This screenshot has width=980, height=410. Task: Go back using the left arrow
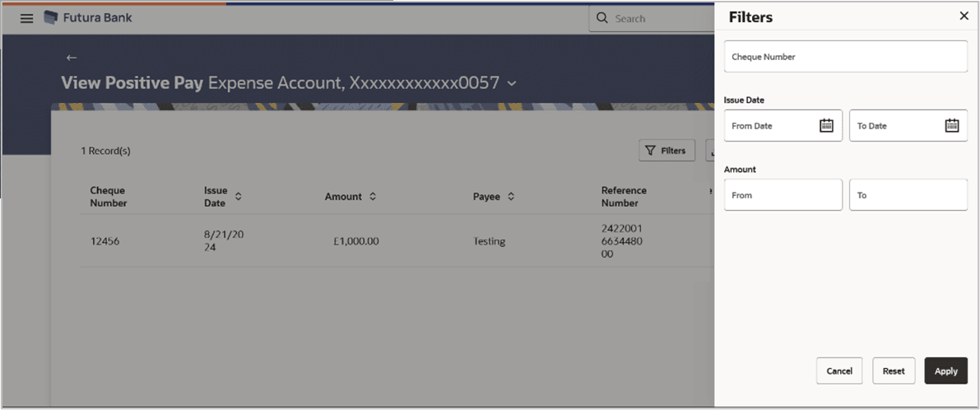(x=72, y=58)
